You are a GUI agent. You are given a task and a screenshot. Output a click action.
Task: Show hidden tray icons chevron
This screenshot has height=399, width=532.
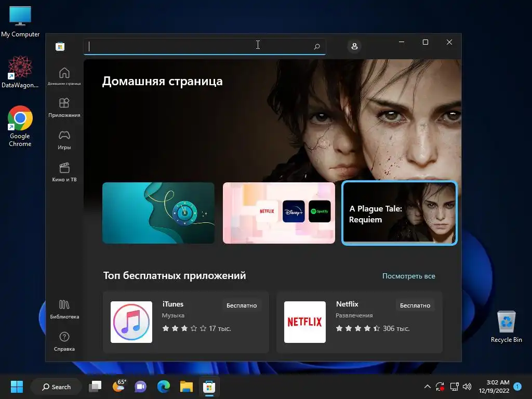428,387
